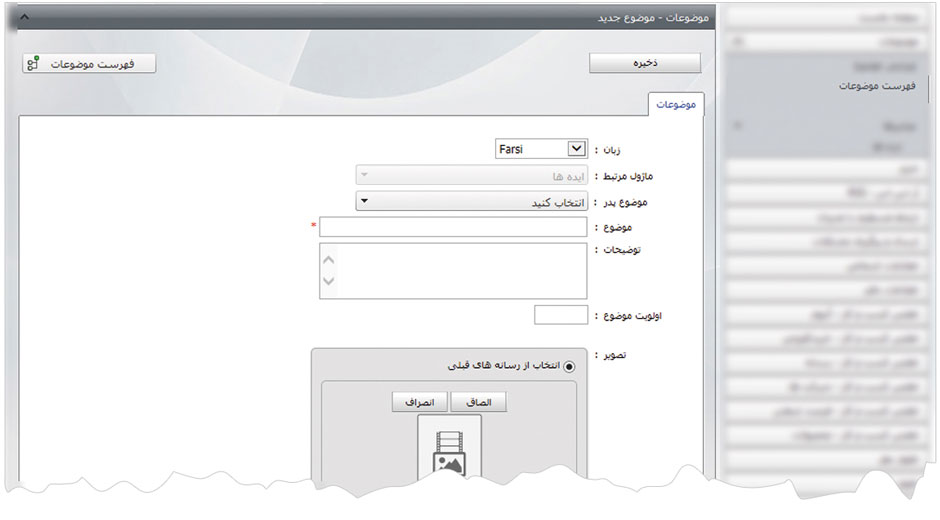940x520 pixels.
Task: Open the موضوع پدر parent topic dropdown
Action: point(471,202)
